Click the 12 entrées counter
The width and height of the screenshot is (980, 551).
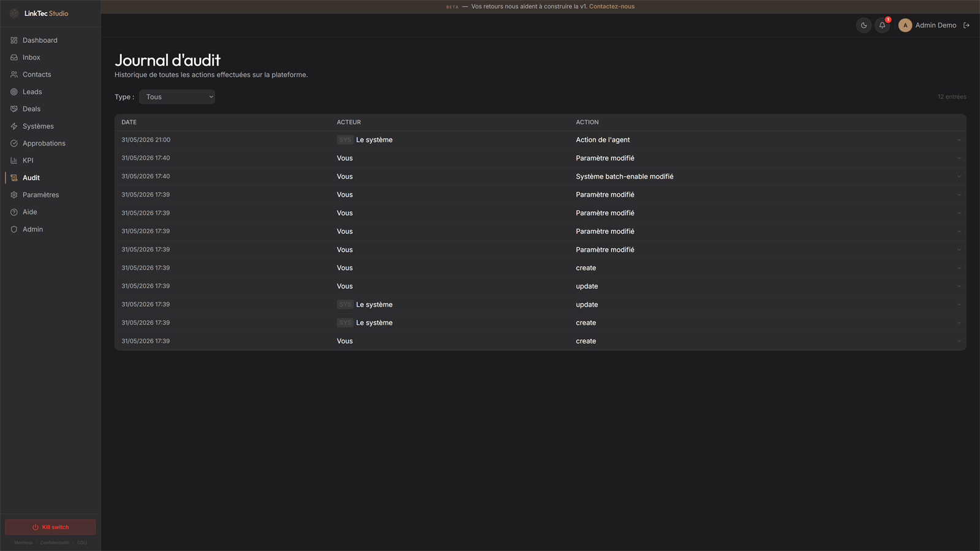coord(952,97)
